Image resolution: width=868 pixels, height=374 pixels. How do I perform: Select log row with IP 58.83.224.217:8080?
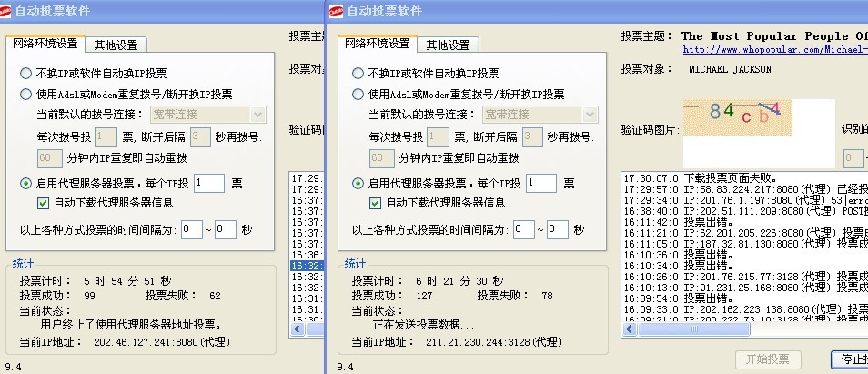[744, 189]
